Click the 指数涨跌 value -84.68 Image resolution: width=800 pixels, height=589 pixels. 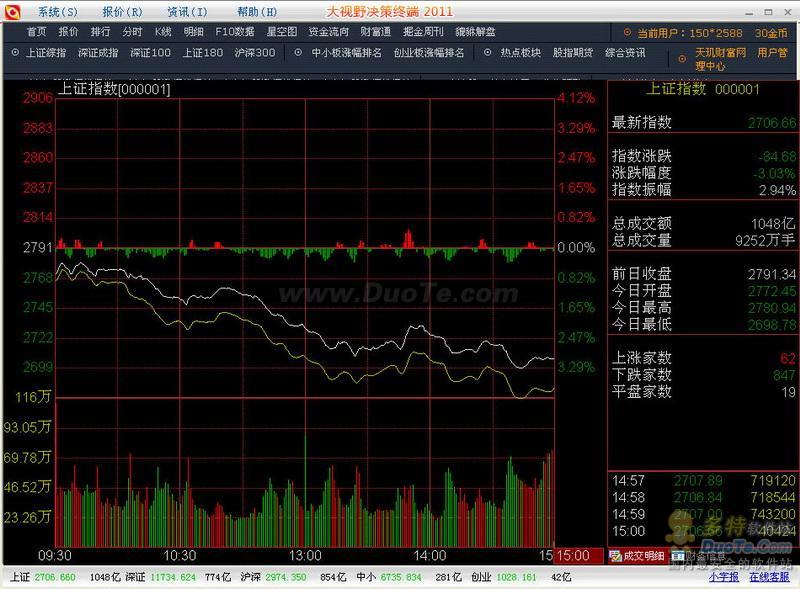click(777, 157)
